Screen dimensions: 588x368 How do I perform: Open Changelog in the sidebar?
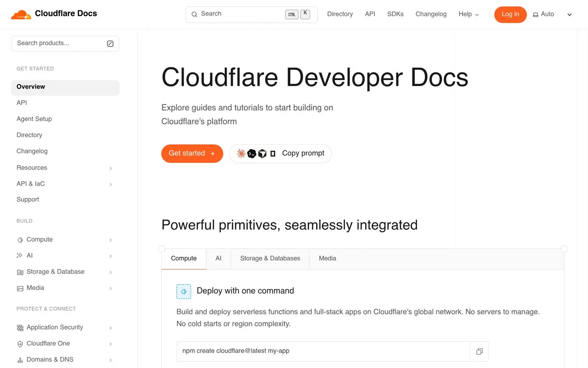[32, 151]
